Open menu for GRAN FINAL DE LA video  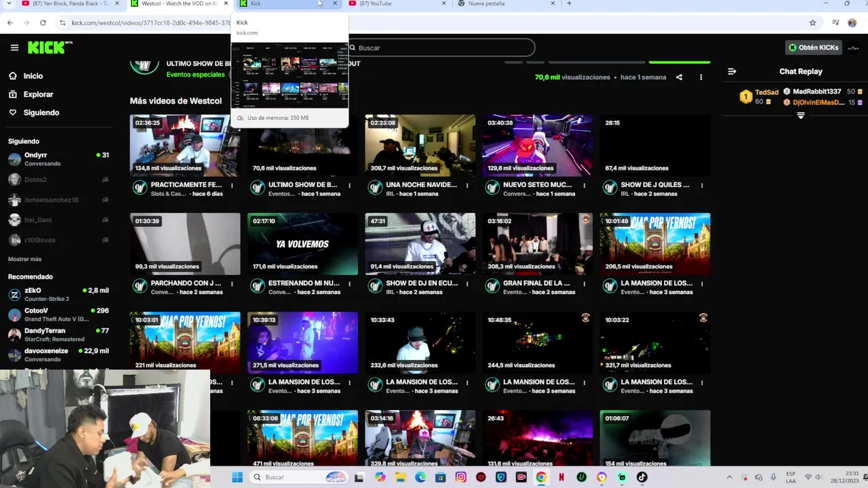585,283
